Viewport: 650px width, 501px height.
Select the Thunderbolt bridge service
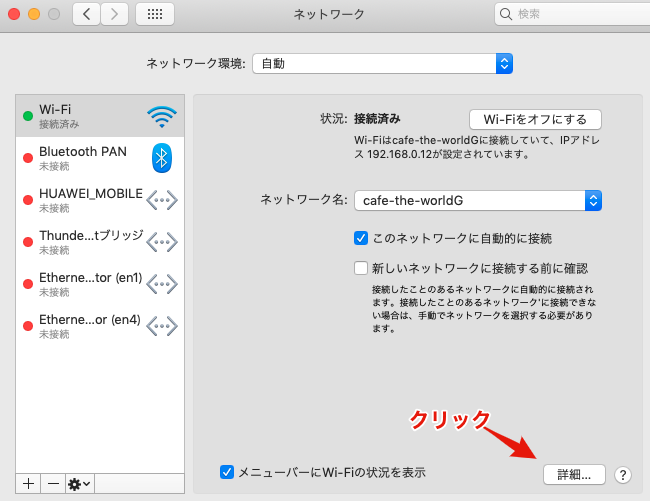100,242
